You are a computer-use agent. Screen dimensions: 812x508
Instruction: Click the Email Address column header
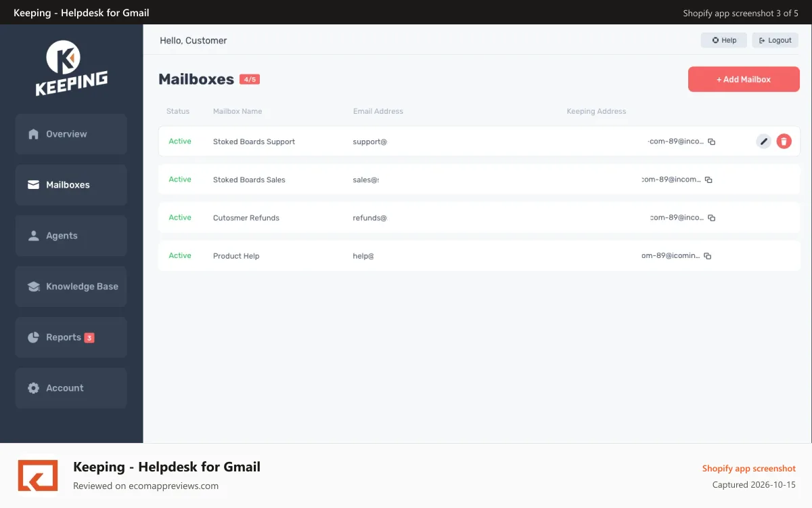tap(378, 111)
